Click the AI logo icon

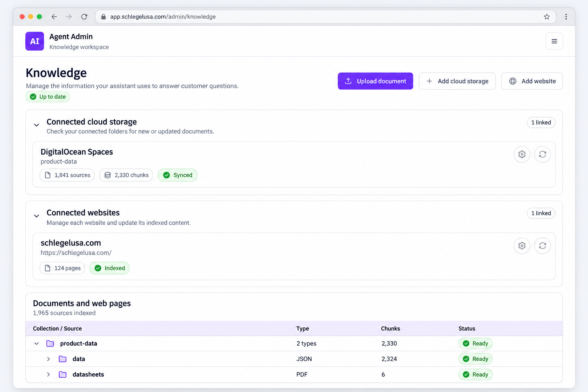click(34, 41)
